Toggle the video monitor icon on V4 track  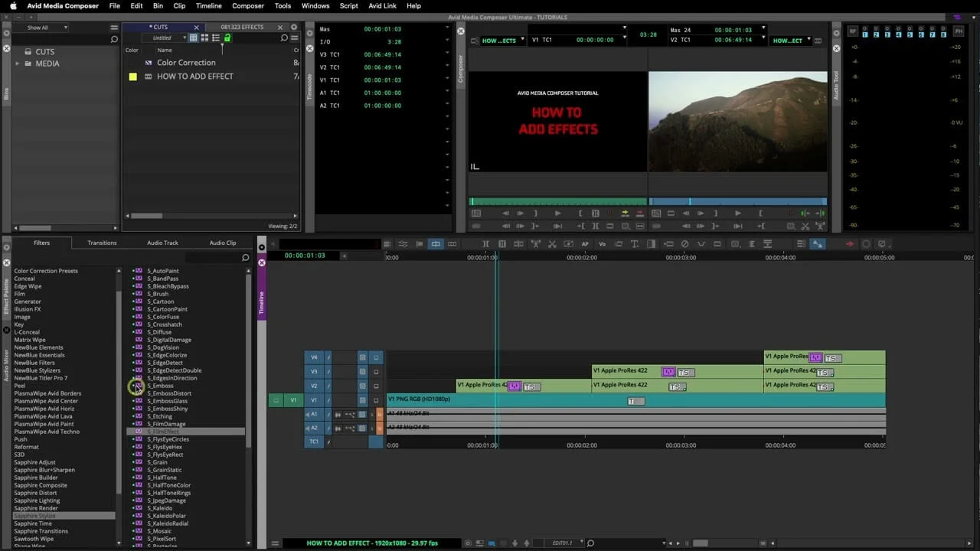click(376, 357)
